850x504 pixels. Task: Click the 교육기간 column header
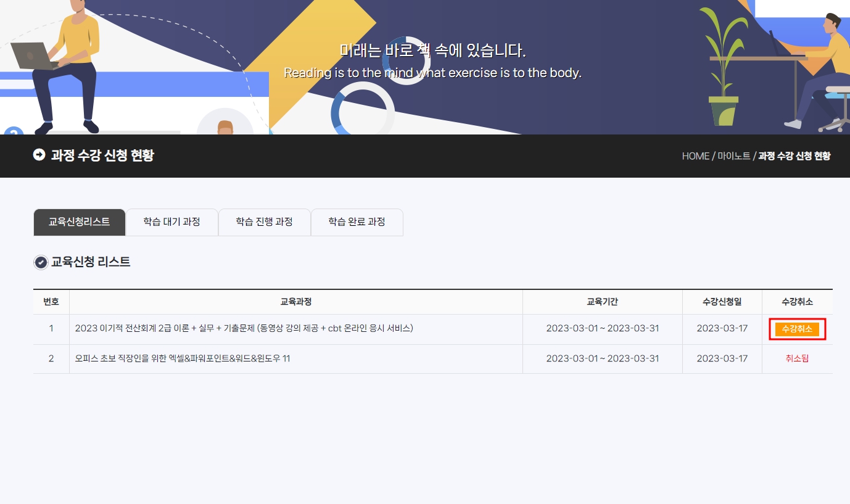tap(602, 302)
